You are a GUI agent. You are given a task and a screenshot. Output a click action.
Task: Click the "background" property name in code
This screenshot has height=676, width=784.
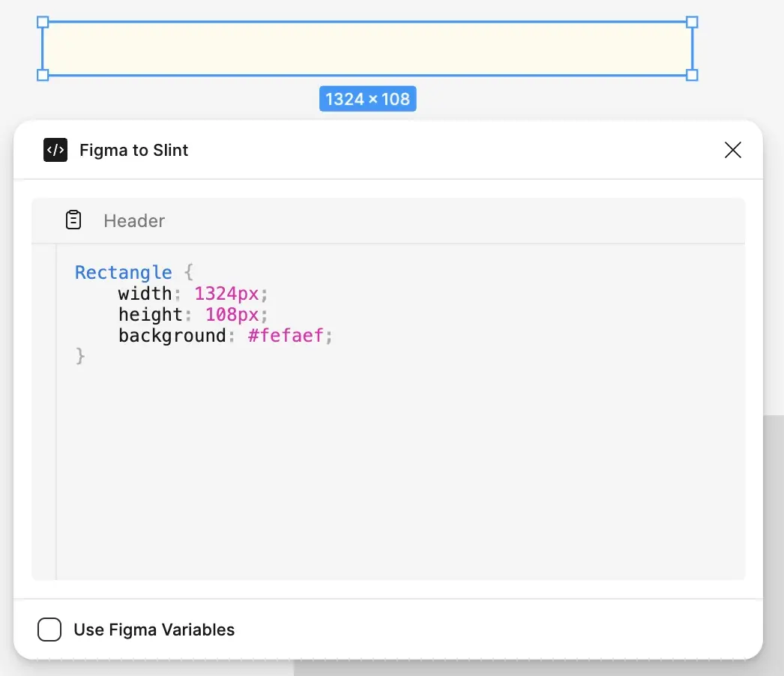point(172,335)
